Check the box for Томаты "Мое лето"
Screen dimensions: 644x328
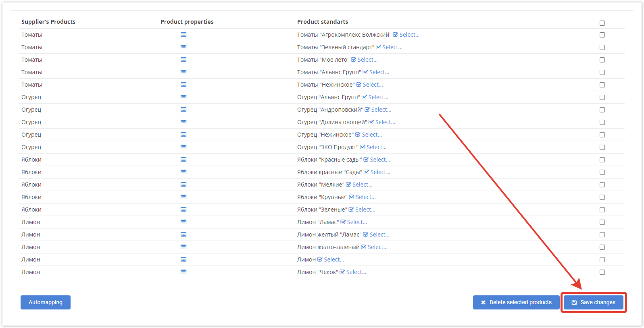tap(602, 60)
